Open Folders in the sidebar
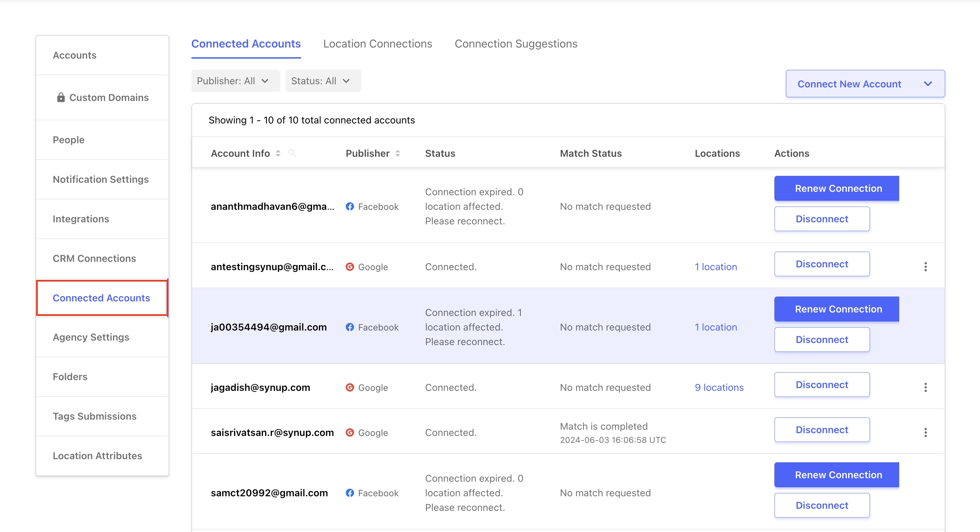The width and height of the screenshot is (980, 532). 102,377
